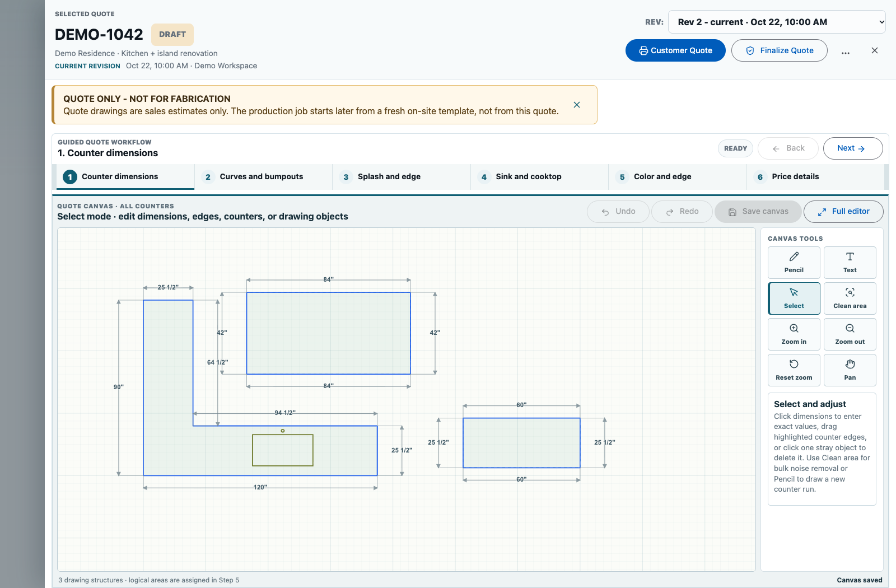896x588 pixels.
Task: Edit the 90" height dimension label
Action: (119, 387)
